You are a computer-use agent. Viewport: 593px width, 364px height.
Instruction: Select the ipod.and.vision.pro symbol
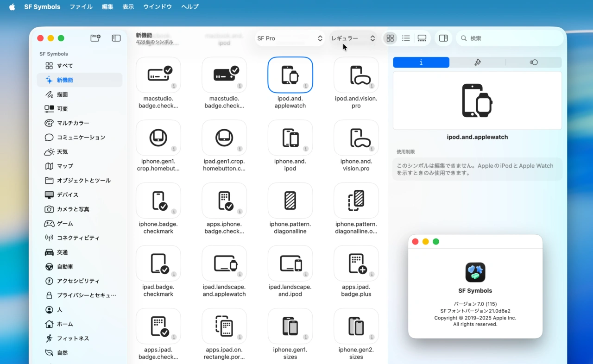(356, 75)
